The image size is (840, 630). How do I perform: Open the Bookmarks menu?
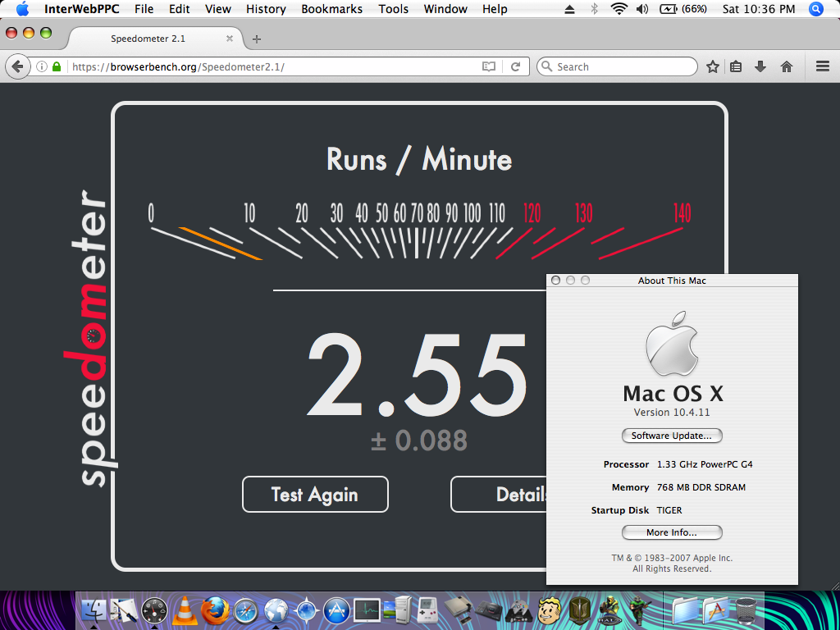pos(331,9)
